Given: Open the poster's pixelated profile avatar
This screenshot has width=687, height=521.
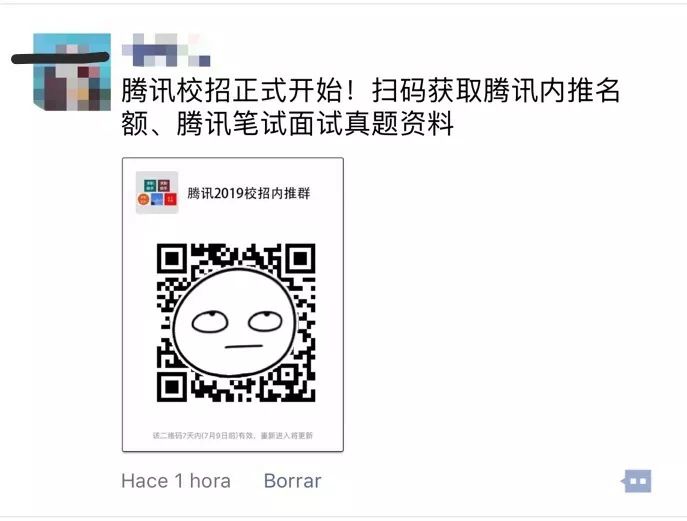Looking at the screenshot, I should (x=72, y=72).
